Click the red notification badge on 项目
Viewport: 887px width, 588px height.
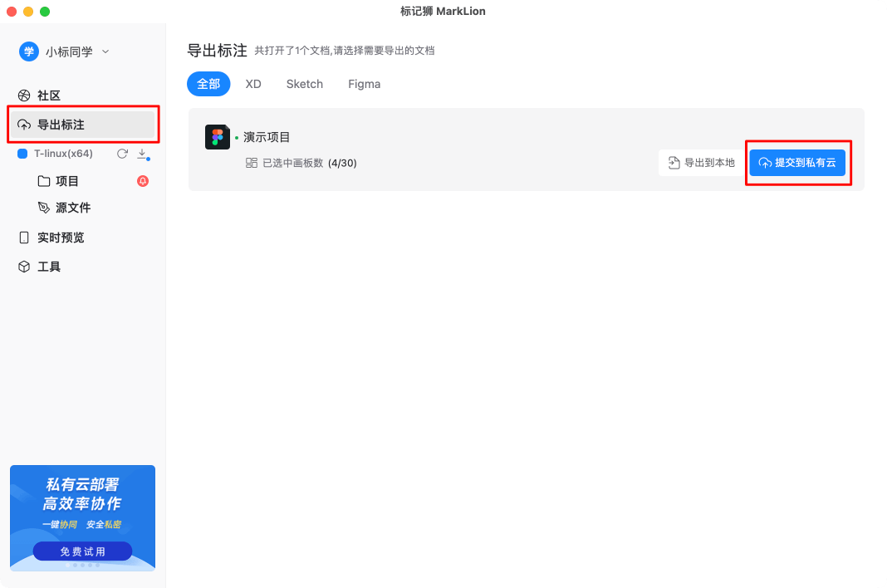coord(142,180)
